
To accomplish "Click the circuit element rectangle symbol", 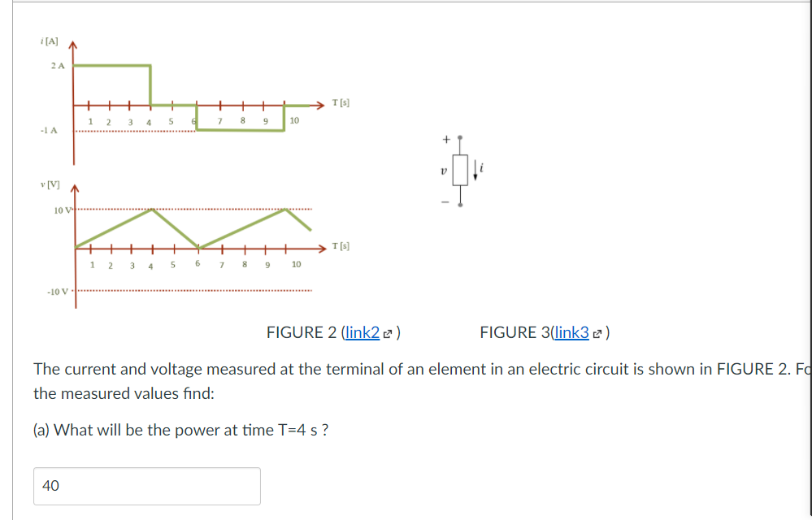I will tap(460, 171).
